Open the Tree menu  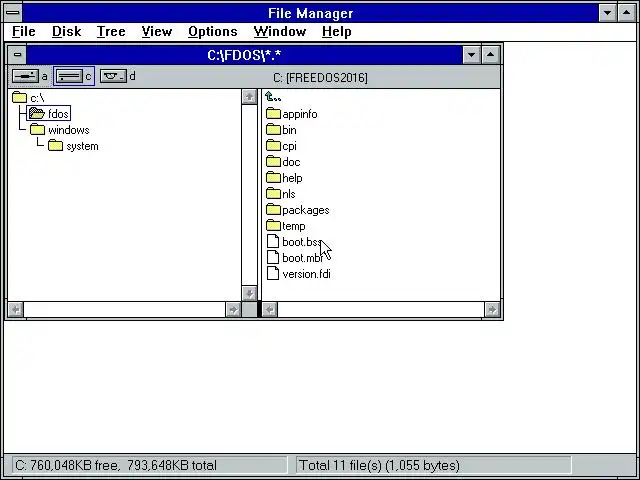click(111, 31)
